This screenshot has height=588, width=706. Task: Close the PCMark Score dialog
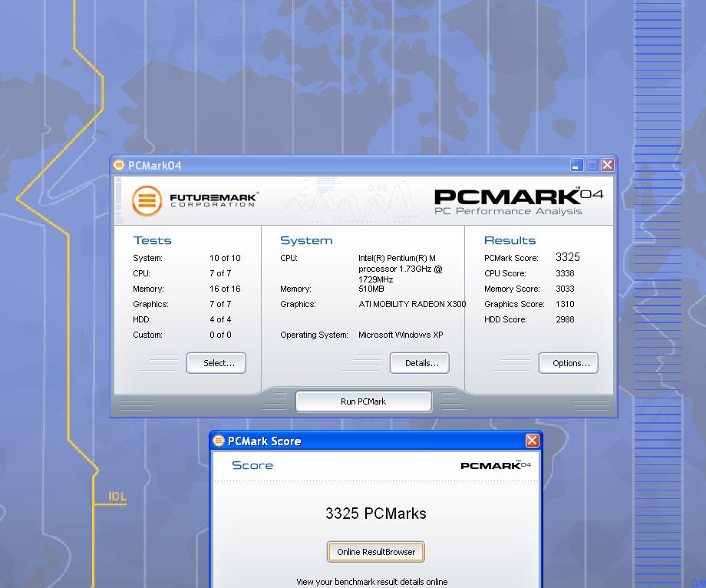(x=533, y=441)
